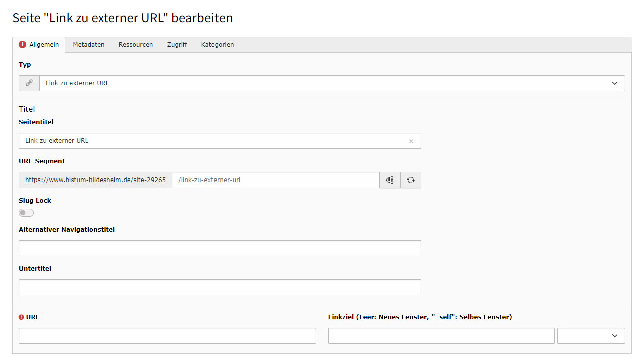Click the Alternativer Navigationstitel field

point(220,248)
